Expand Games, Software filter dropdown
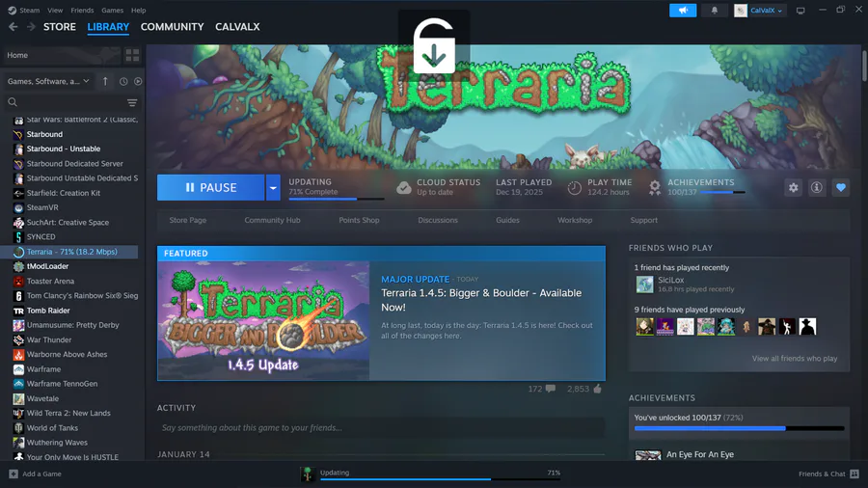The height and width of the screenshot is (488, 868). pos(48,81)
